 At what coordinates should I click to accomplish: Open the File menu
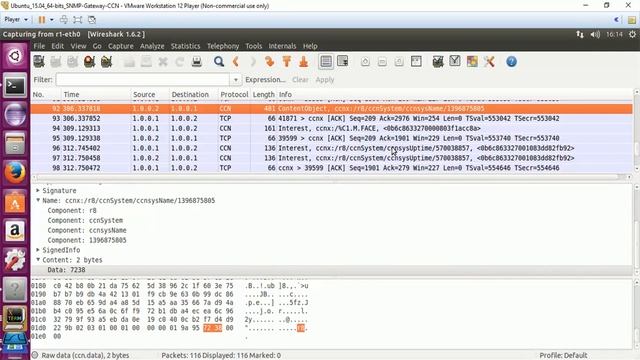coord(39,46)
